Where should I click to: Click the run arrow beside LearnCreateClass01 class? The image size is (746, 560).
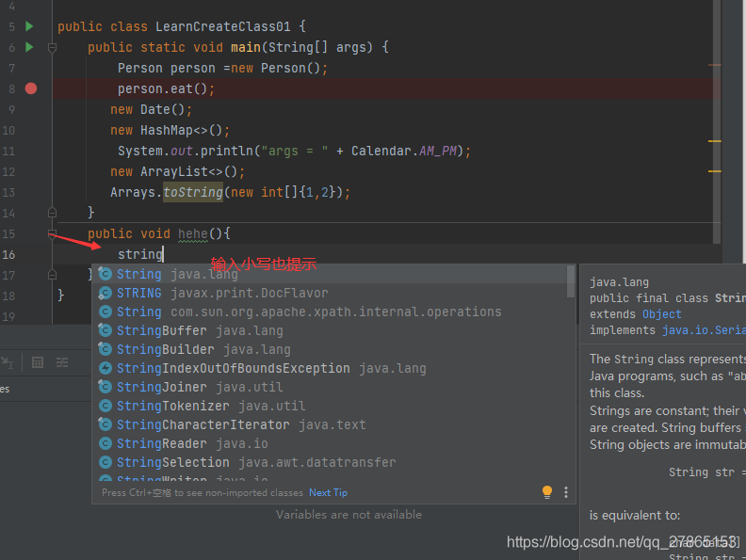29,26
